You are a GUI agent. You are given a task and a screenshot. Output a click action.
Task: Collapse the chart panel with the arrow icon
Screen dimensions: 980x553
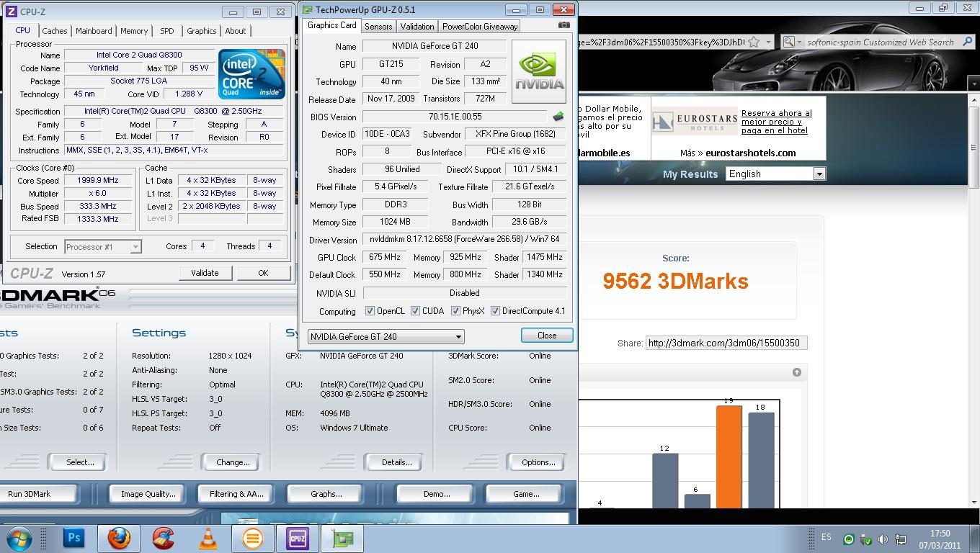coord(796,372)
